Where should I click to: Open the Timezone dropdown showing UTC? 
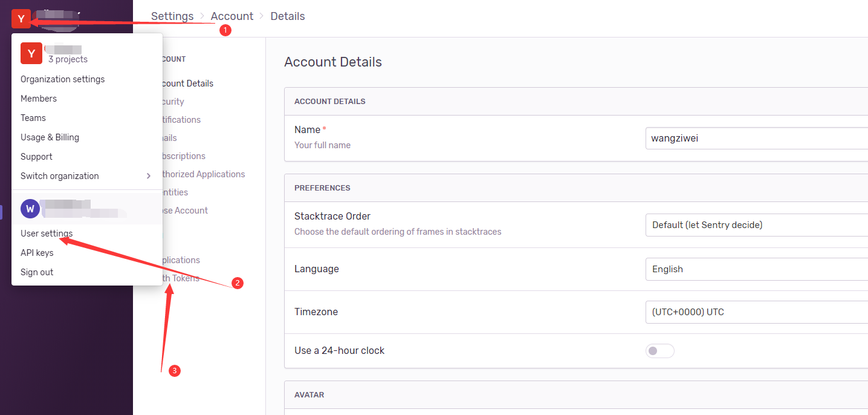(x=756, y=312)
